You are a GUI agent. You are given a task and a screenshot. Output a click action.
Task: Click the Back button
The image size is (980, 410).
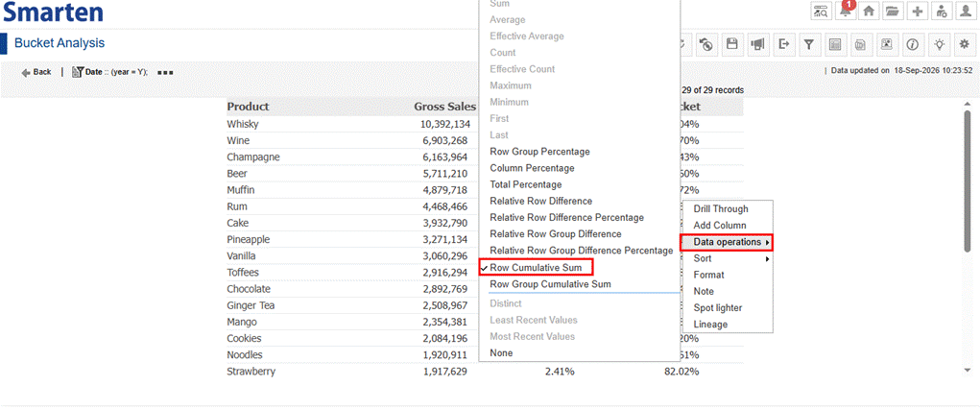36,73
